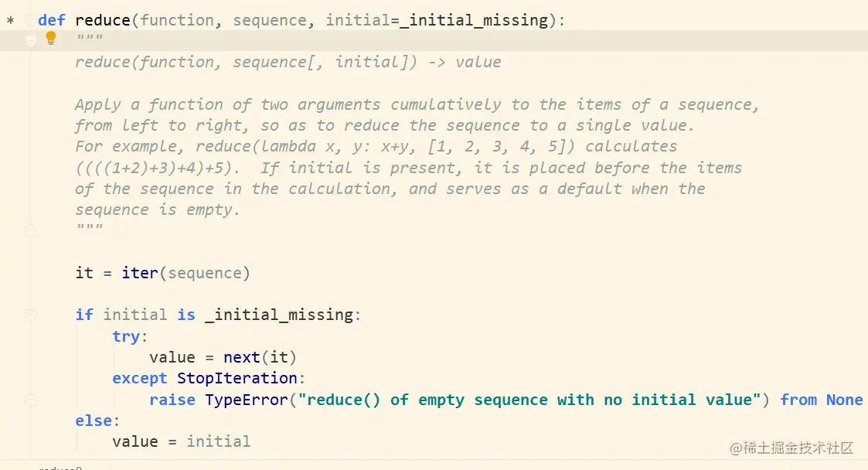Image resolution: width=868 pixels, height=470 pixels.
Task: Fold the 'if initial is _initial_missing' block
Action: click(31, 315)
